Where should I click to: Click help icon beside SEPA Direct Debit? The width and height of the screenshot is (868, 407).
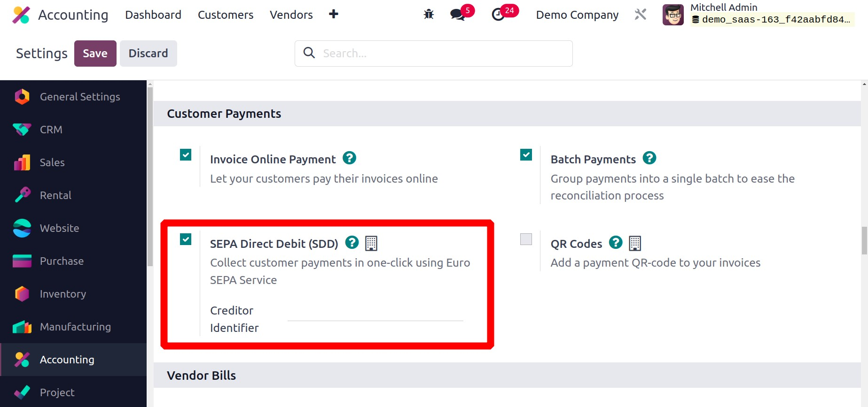(352, 243)
